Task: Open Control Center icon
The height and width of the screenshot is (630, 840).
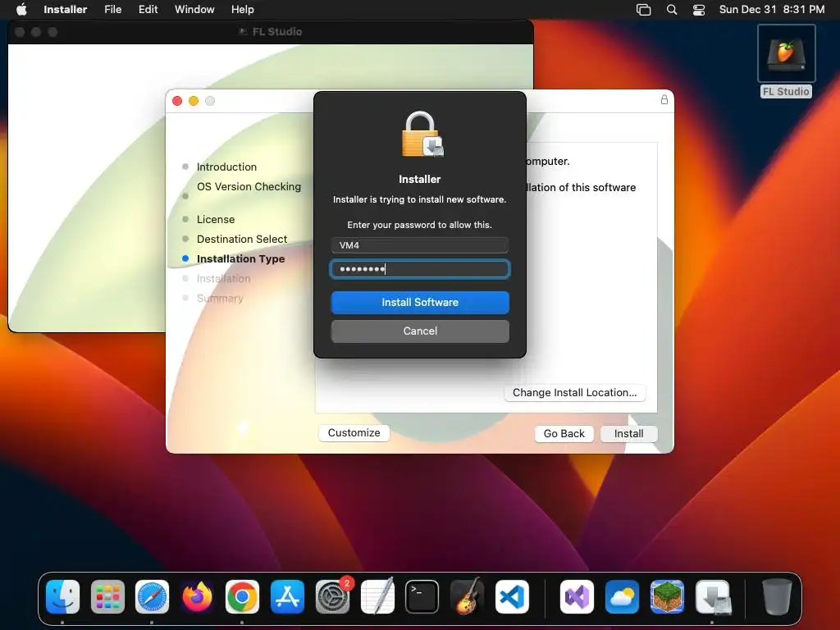Action: pos(699,10)
